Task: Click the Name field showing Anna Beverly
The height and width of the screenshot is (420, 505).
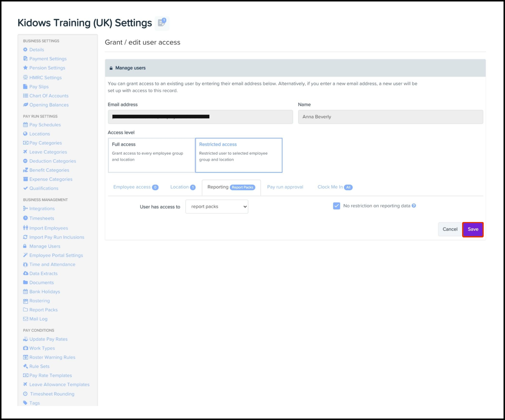Action: pos(390,117)
